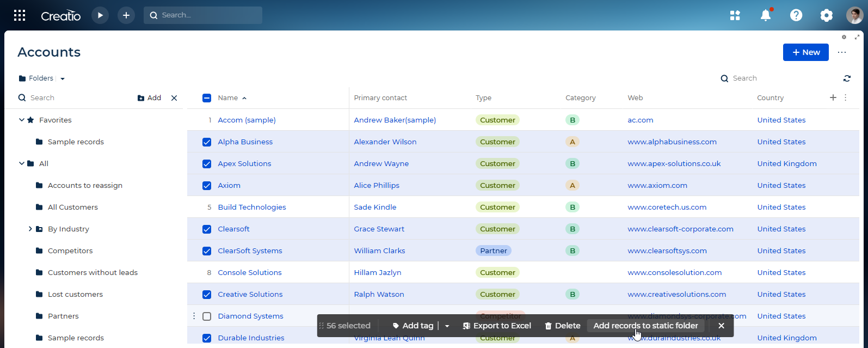Open Customers without leads folder
Viewport: 868px width, 348px height.
tap(93, 272)
